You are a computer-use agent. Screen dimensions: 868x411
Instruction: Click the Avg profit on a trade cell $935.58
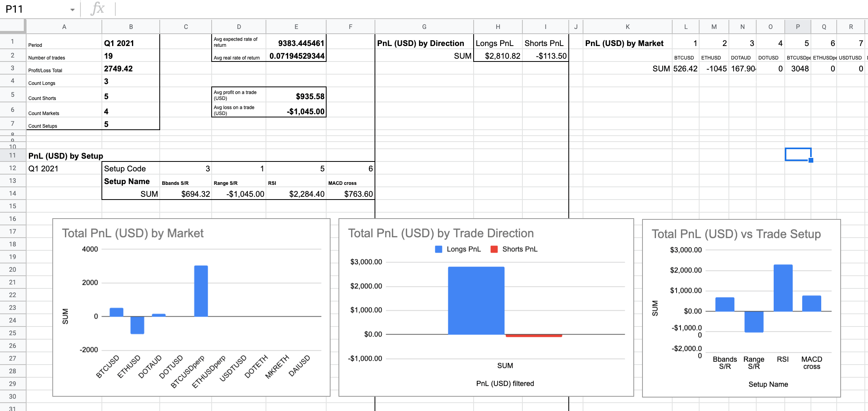296,96
